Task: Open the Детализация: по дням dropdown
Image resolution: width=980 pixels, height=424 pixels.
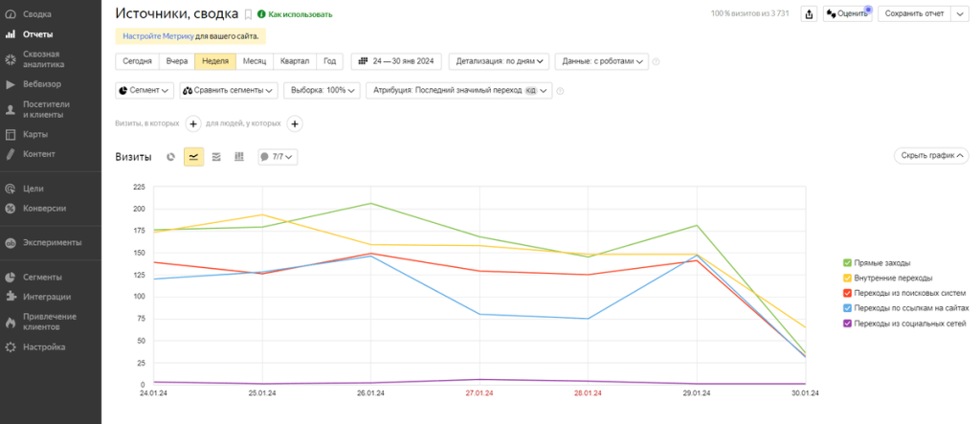Action: click(x=499, y=61)
